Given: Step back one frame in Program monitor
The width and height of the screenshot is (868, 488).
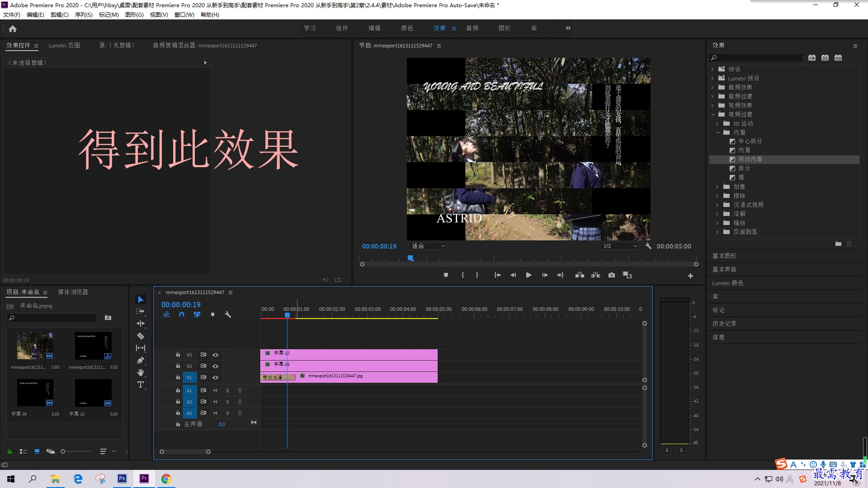Looking at the screenshot, I should (513, 275).
